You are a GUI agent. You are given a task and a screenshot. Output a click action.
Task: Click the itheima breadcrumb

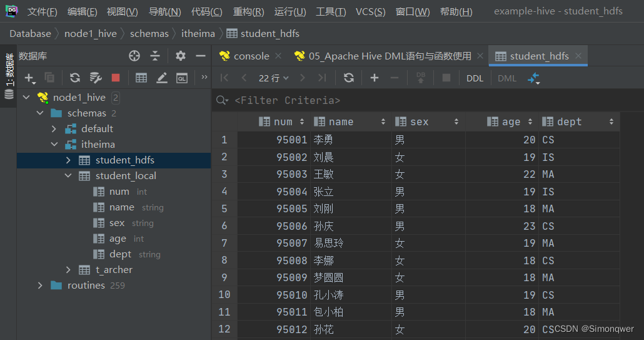tap(198, 34)
